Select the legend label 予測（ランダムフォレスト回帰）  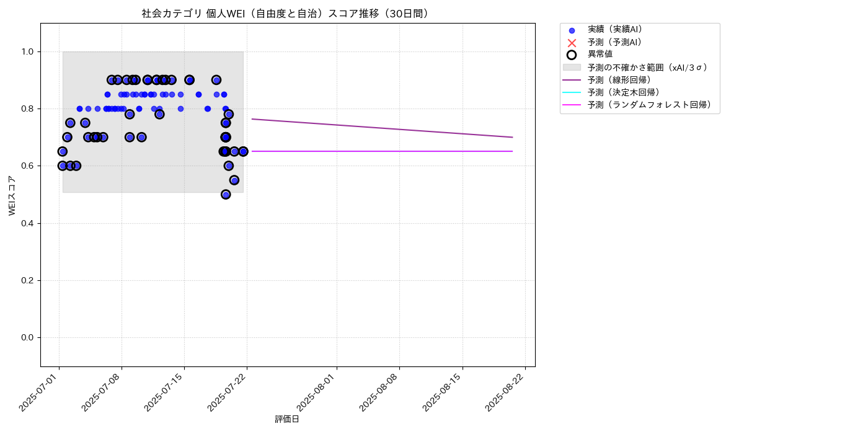point(650,105)
